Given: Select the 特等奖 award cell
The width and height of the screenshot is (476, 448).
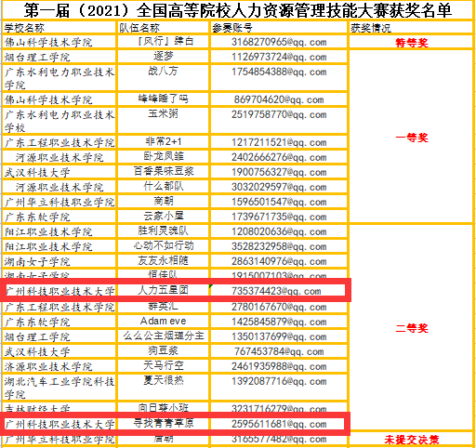Looking at the screenshot, I should click(x=411, y=42).
